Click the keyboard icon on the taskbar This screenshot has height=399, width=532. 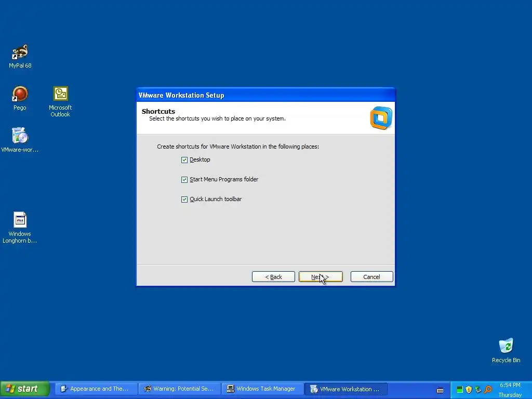coord(440,390)
